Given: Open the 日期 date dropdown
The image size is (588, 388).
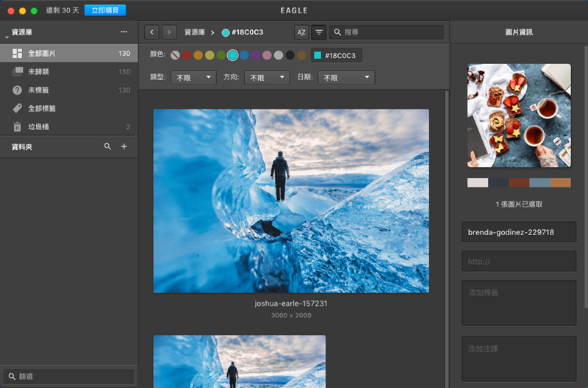Looking at the screenshot, I should point(346,78).
